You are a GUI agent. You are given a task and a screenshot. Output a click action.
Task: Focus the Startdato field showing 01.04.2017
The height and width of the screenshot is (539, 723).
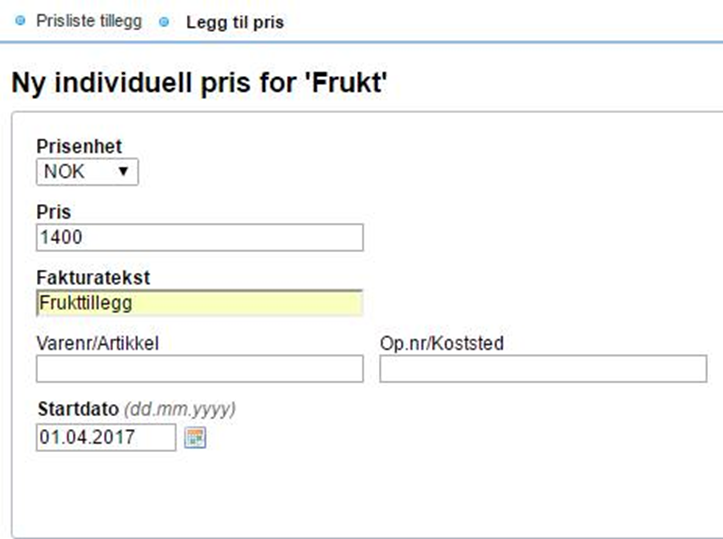(x=105, y=437)
